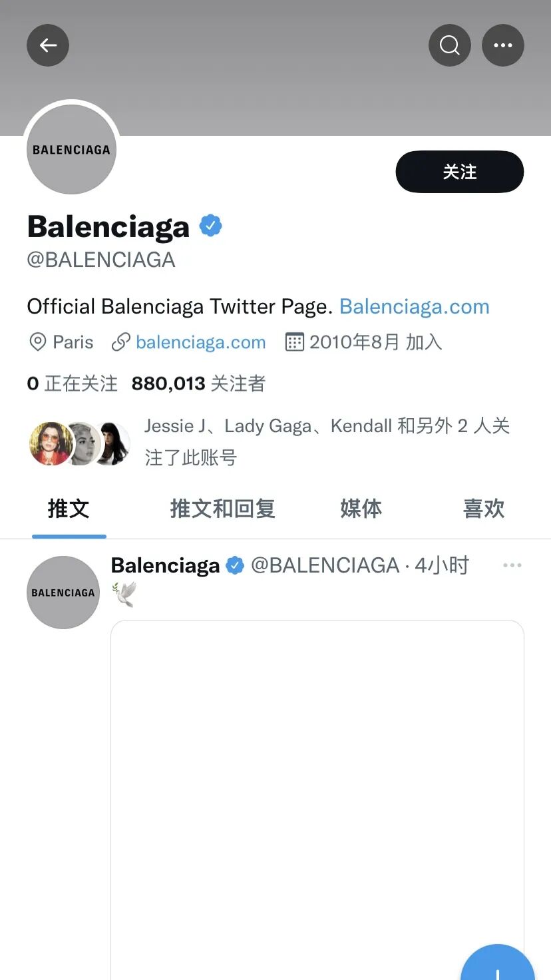Select the 推文 tab

click(69, 509)
